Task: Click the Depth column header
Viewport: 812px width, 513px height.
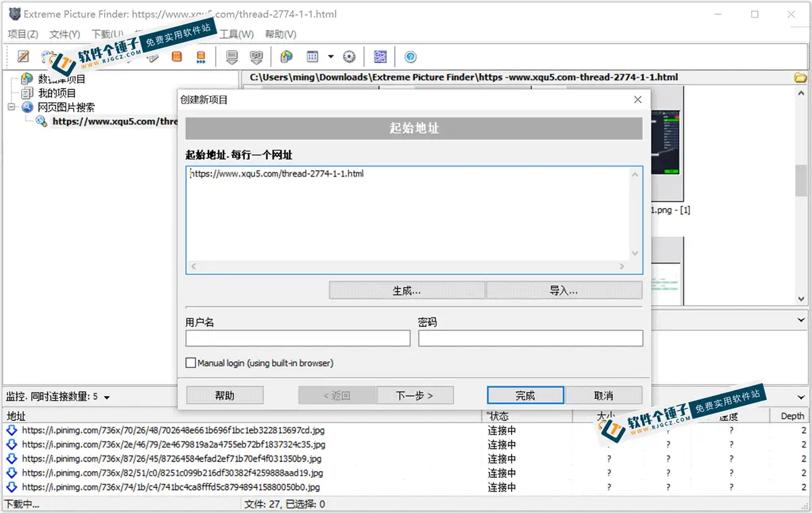Action: (790, 416)
